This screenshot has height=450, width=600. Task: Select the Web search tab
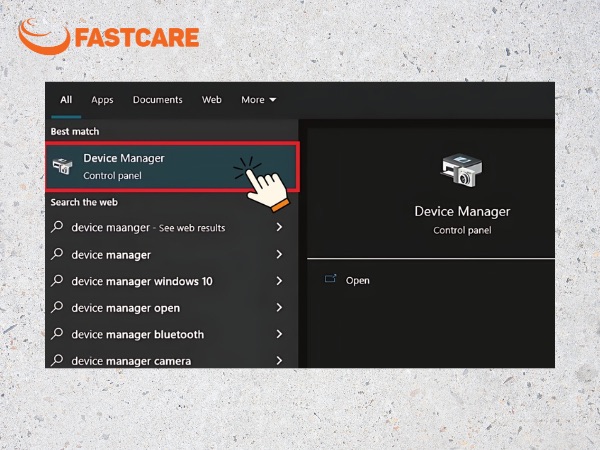pos(212,100)
